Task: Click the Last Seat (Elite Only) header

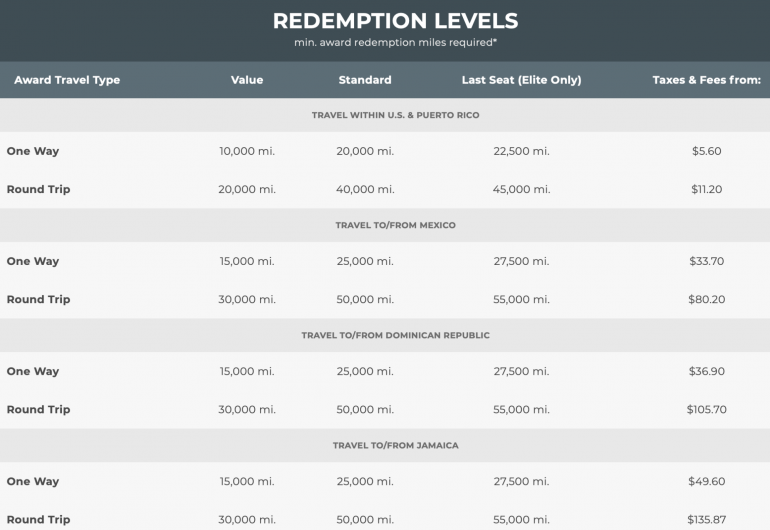Action: tap(521, 80)
